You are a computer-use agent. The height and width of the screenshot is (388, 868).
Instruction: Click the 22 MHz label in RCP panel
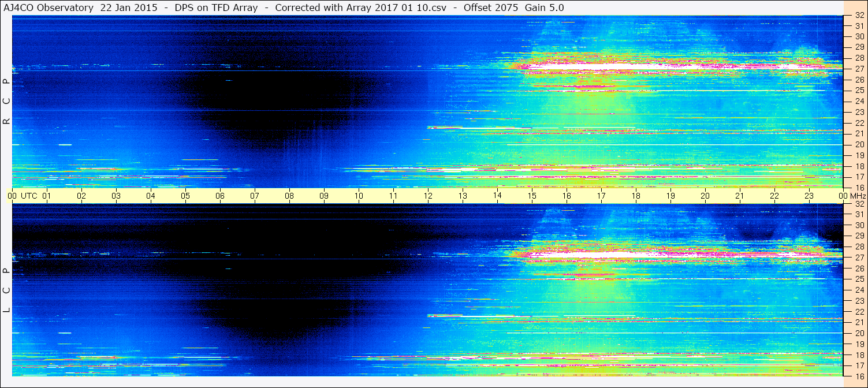[x=859, y=123]
